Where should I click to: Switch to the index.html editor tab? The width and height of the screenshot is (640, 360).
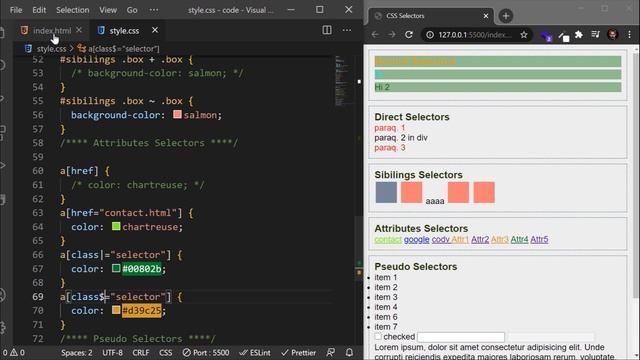[x=52, y=31]
